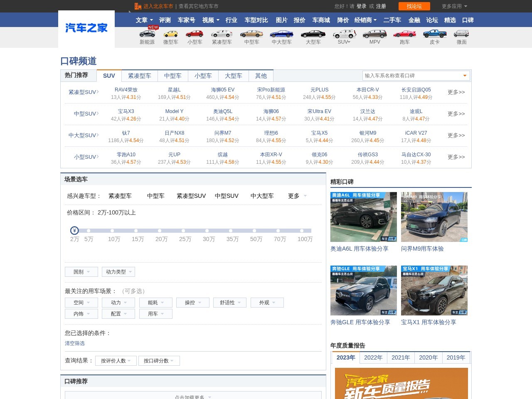The image size is (532, 399).
Task: Expand the 舒适性 scenario dropdown
Action: [230, 303]
